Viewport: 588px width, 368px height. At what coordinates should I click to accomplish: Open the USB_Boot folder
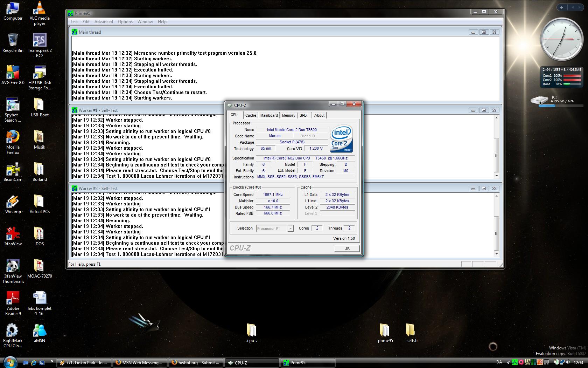pos(40,107)
